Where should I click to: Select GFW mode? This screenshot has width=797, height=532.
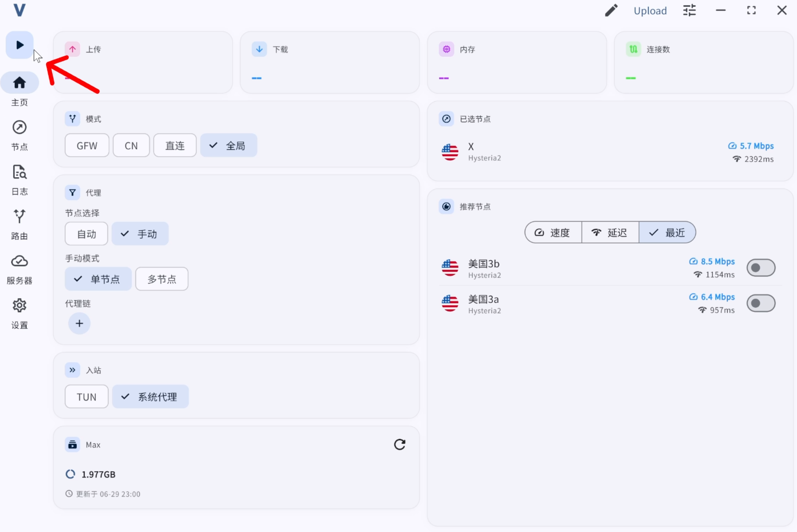click(87, 145)
